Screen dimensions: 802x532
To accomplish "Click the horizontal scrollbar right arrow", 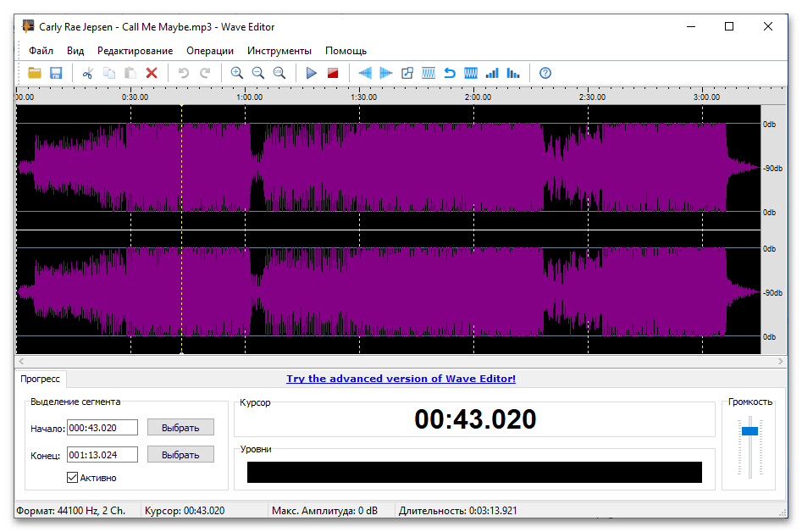I will (781, 361).
